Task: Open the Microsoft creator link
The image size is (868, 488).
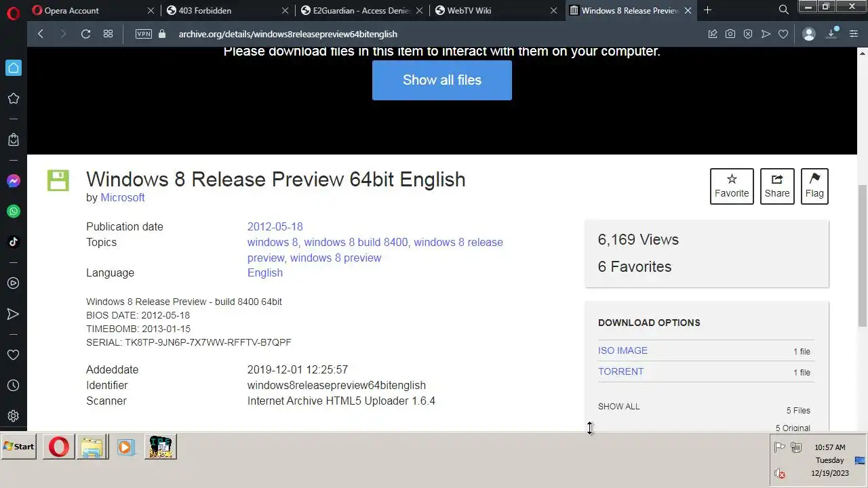Action: pyautogui.click(x=123, y=198)
